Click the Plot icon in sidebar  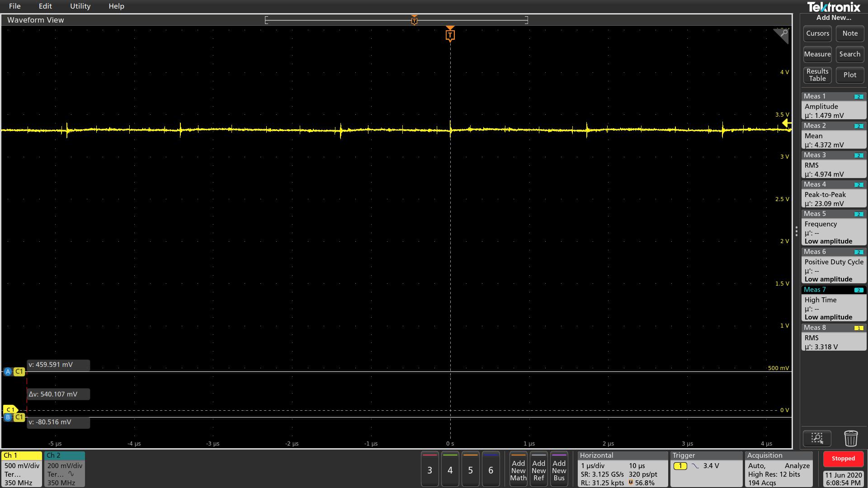pyautogui.click(x=850, y=75)
